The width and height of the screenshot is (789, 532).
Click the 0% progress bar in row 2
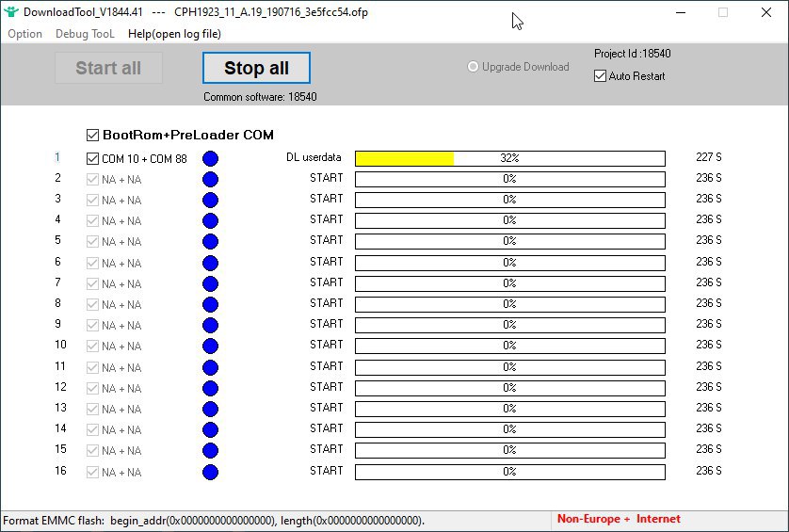(x=509, y=179)
